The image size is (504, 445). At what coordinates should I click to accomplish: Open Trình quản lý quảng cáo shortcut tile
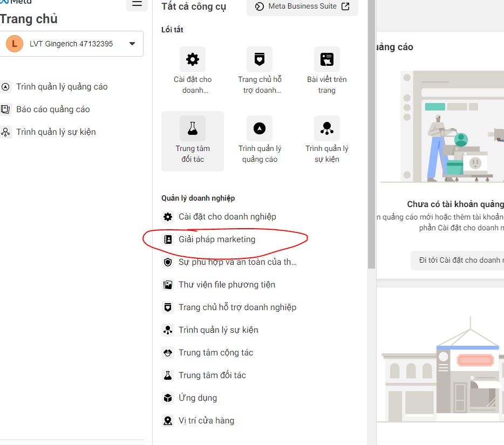tap(260, 141)
